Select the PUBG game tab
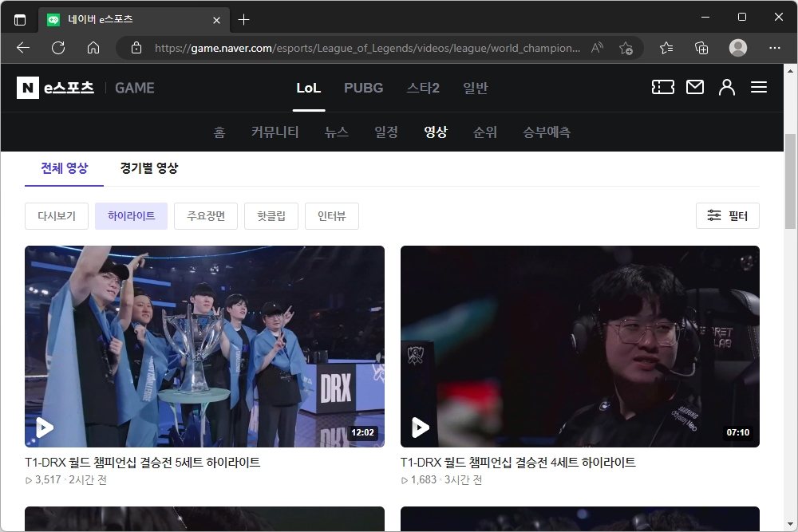The width and height of the screenshot is (798, 532). coord(363,88)
